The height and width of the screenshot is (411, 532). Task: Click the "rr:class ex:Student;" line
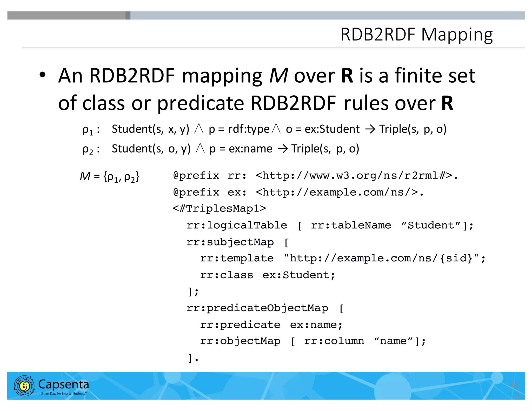(x=268, y=275)
